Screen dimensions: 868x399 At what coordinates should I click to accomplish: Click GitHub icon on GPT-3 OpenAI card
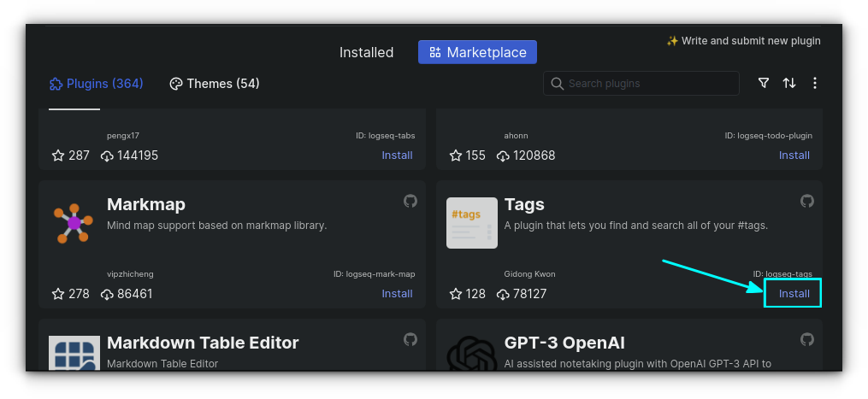pyautogui.click(x=807, y=339)
